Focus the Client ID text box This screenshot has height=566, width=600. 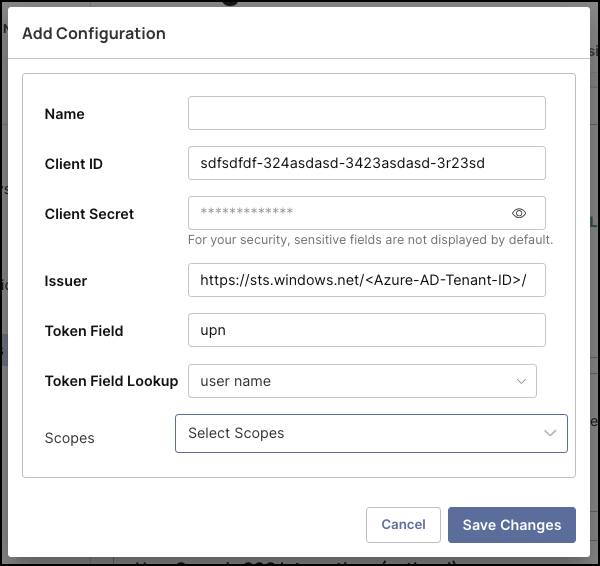366,163
